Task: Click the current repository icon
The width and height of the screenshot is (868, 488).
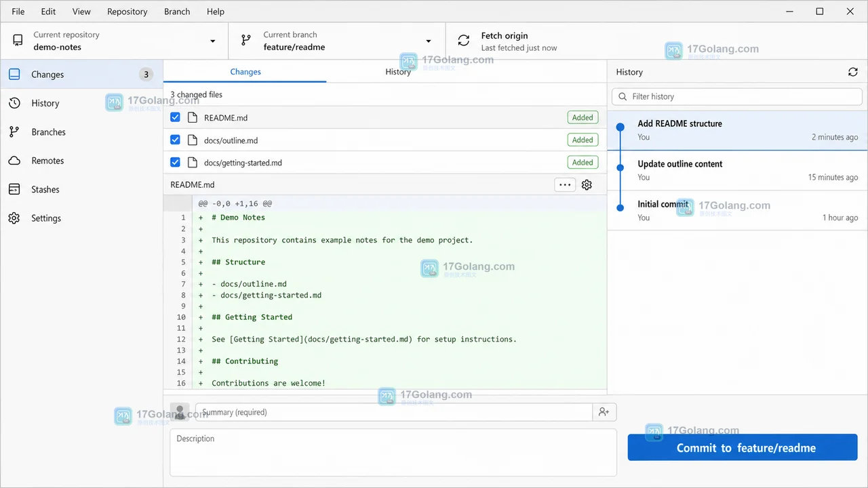Action: coord(18,41)
